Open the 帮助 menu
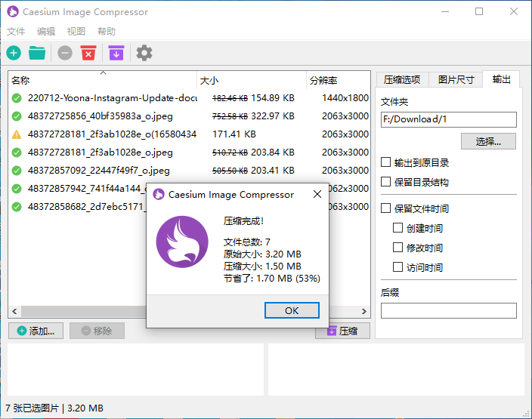The width and height of the screenshot is (532, 419). pos(107,31)
